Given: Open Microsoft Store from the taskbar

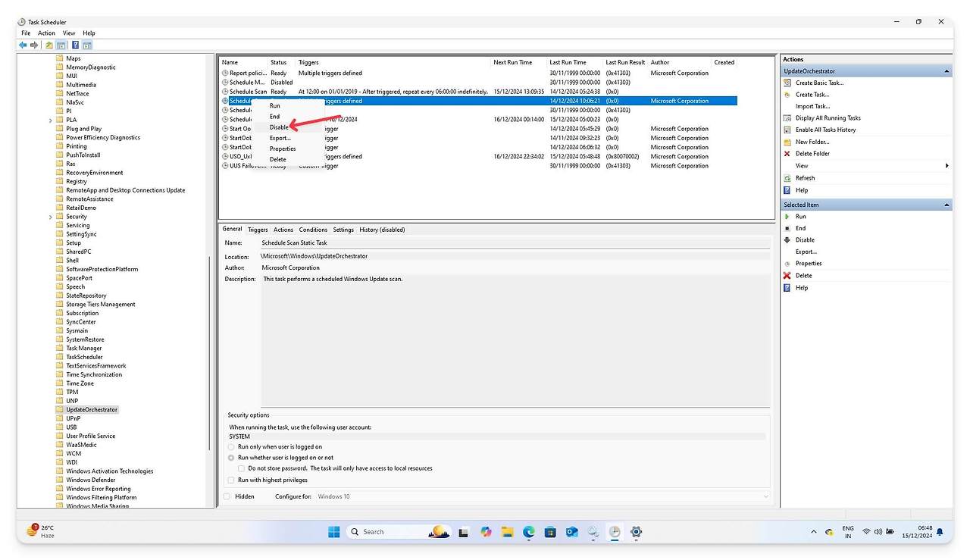Looking at the screenshot, I should click(550, 532).
